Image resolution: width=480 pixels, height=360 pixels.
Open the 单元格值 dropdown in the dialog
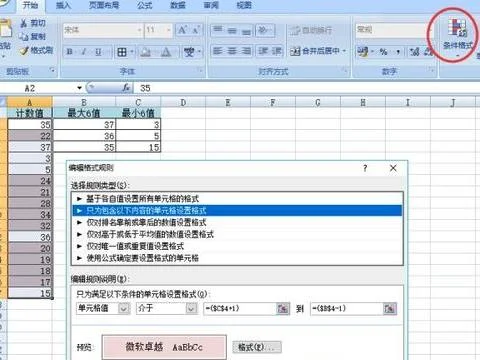(x=124, y=308)
